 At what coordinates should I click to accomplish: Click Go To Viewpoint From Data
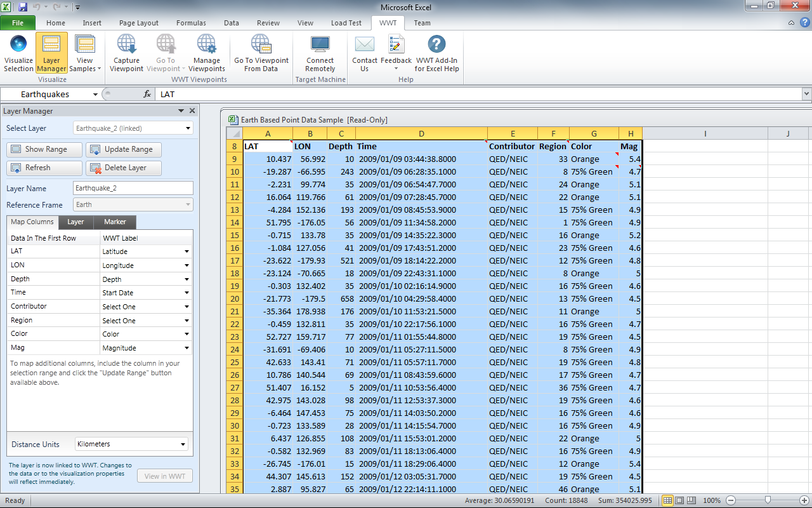[261, 53]
